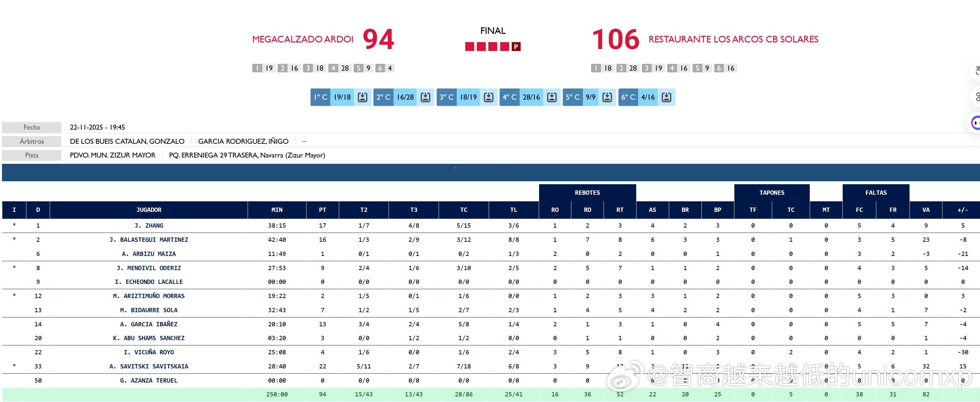This screenshot has width=980, height=402.
Task: Download the 5º C overtime stats
Action: 607,97
